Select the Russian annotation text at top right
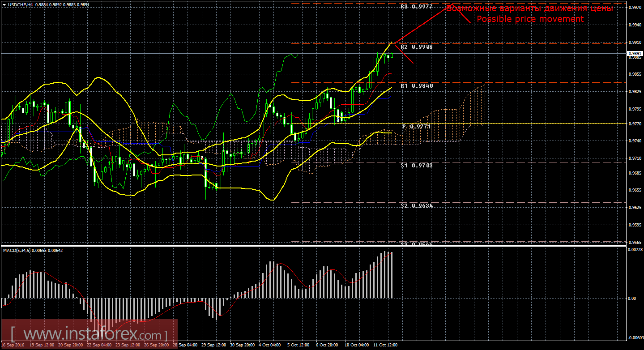The height and width of the screenshot is (350, 644). point(529,9)
